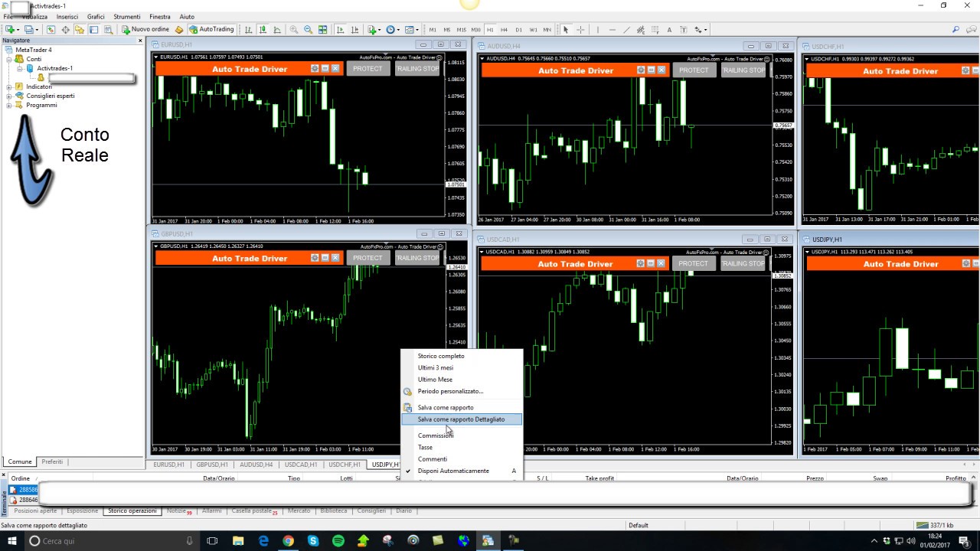Screen dimensions: 980x551
Task: Open the Strumenti menu
Action: (x=127, y=16)
